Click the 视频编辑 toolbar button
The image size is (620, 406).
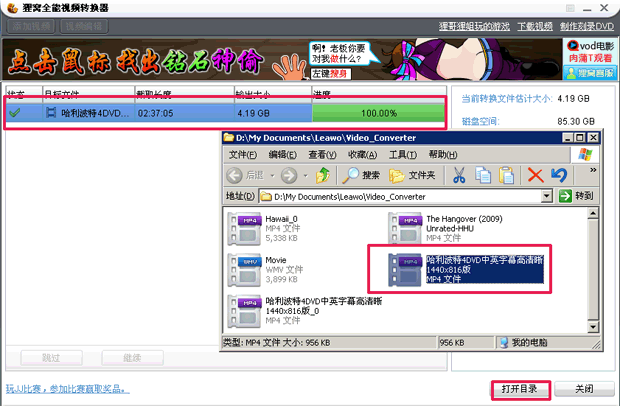point(84,26)
